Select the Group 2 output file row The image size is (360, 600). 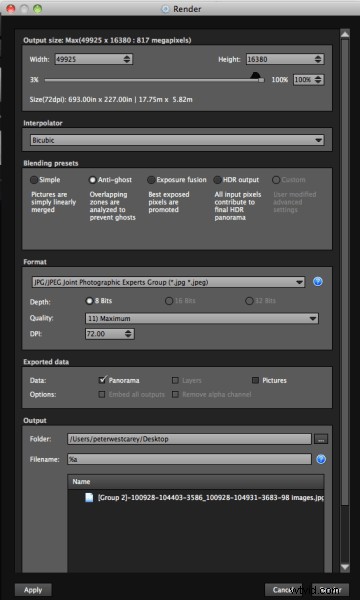click(x=196, y=498)
